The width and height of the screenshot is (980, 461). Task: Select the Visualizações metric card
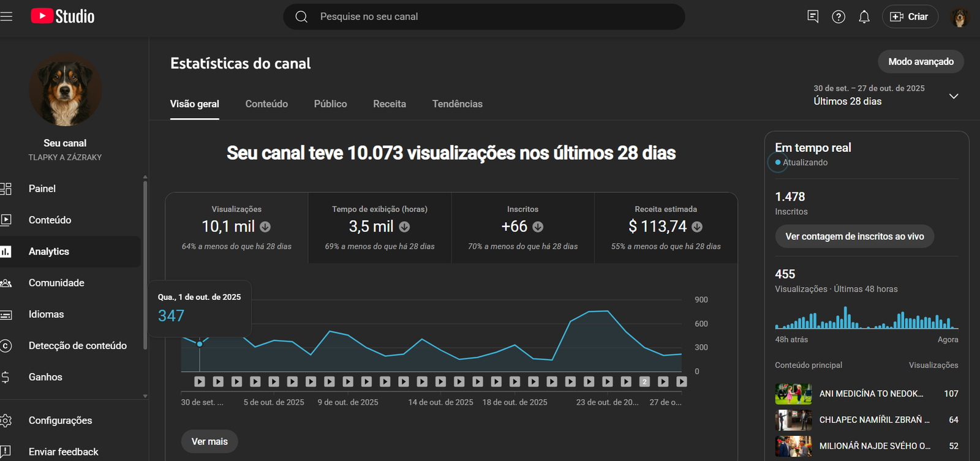pyautogui.click(x=236, y=228)
